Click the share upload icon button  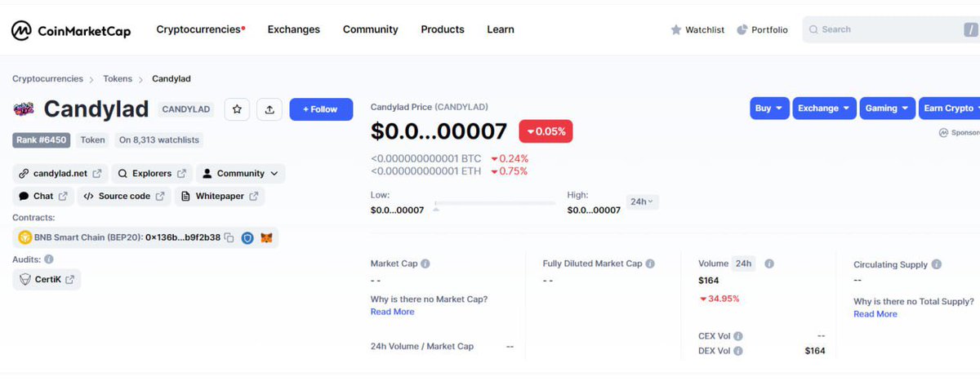click(269, 109)
